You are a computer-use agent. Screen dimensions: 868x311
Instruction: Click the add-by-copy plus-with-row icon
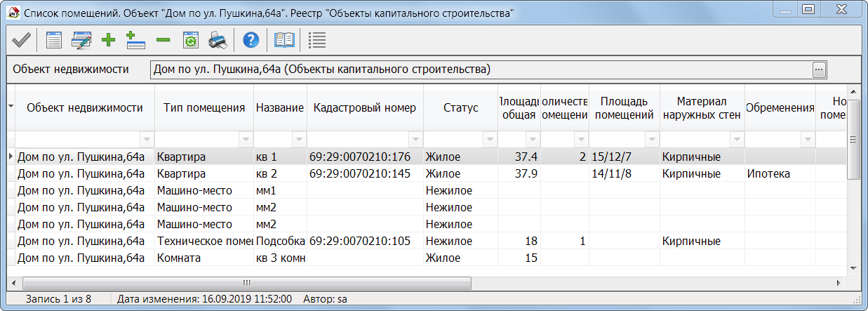pos(135,40)
